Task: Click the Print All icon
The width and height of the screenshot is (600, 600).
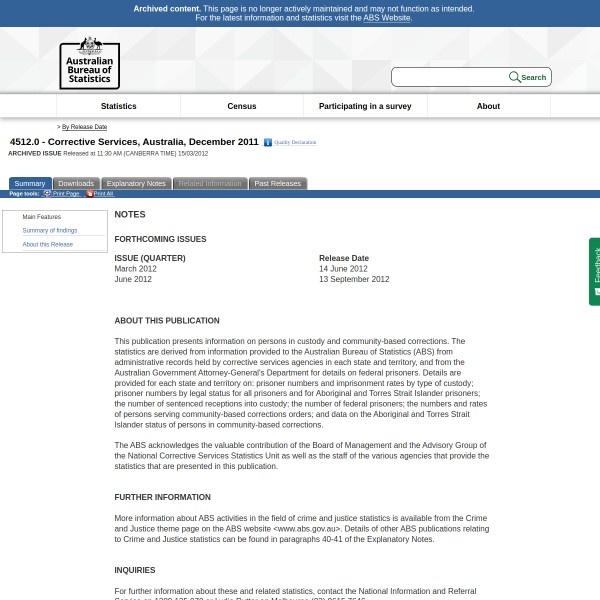Action: pos(89,193)
